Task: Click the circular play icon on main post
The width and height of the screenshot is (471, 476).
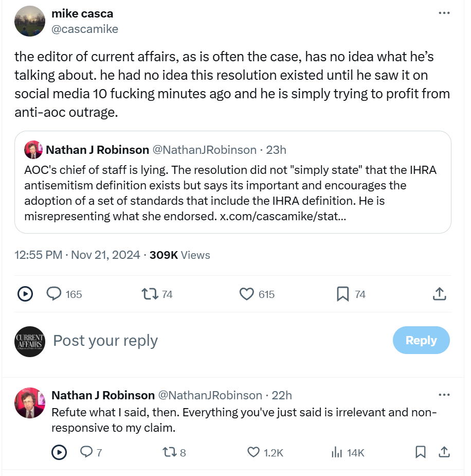Action: (25, 294)
